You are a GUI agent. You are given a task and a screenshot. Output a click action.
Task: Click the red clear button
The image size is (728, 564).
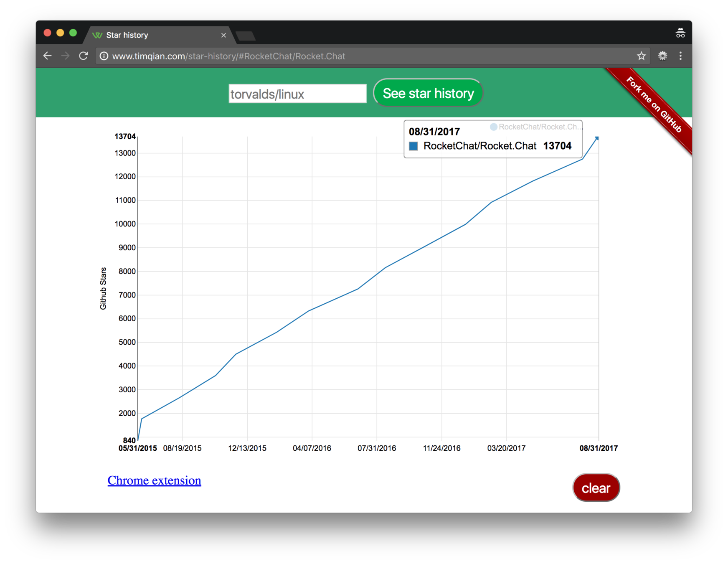596,488
